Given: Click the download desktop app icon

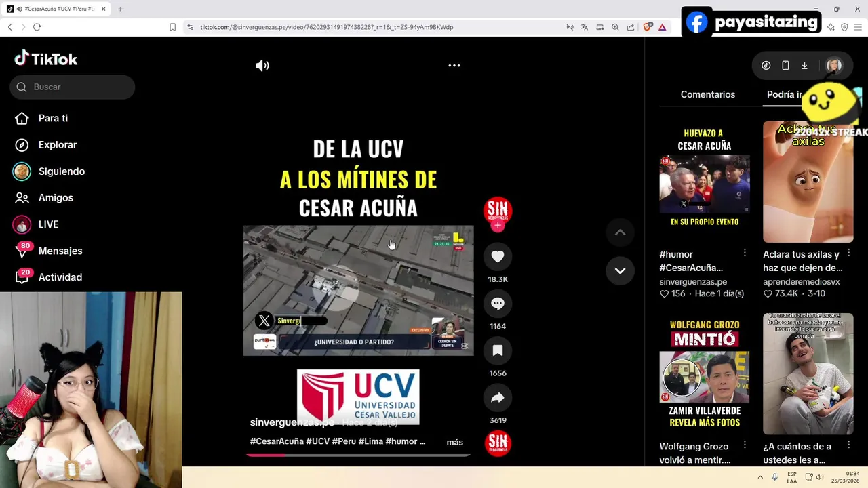Looking at the screenshot, I should [x=804, y=66].
